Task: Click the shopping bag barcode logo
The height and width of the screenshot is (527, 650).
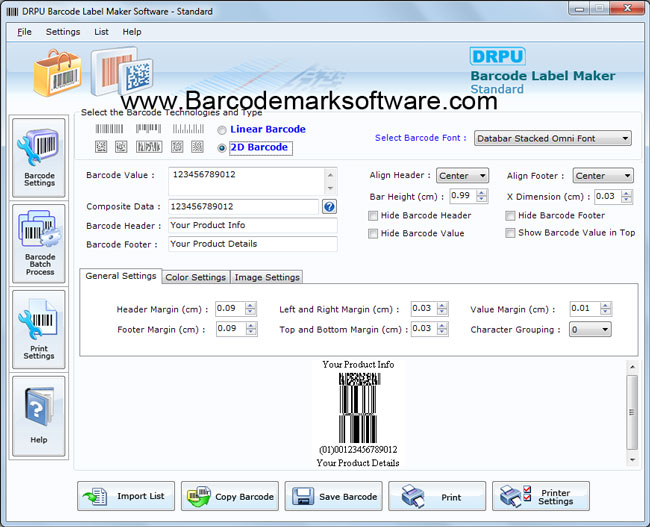Action: point(57,73)
